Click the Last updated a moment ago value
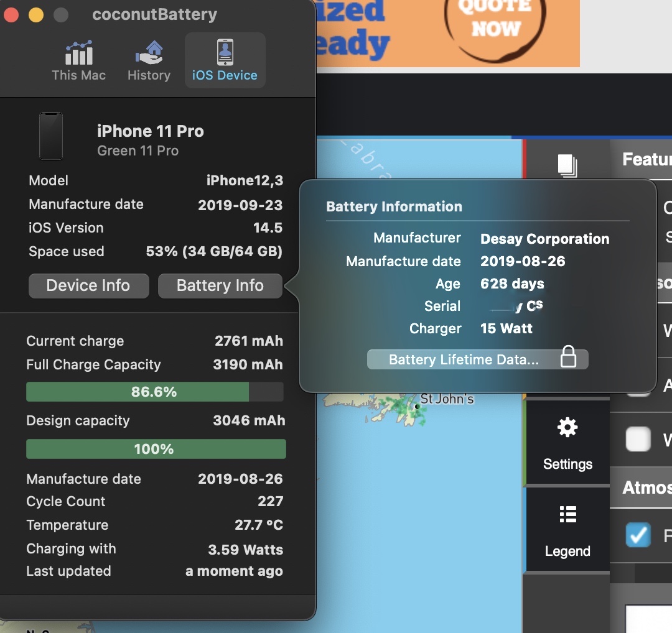The height and width of the screenshot is (633, 672). point(234,571)
